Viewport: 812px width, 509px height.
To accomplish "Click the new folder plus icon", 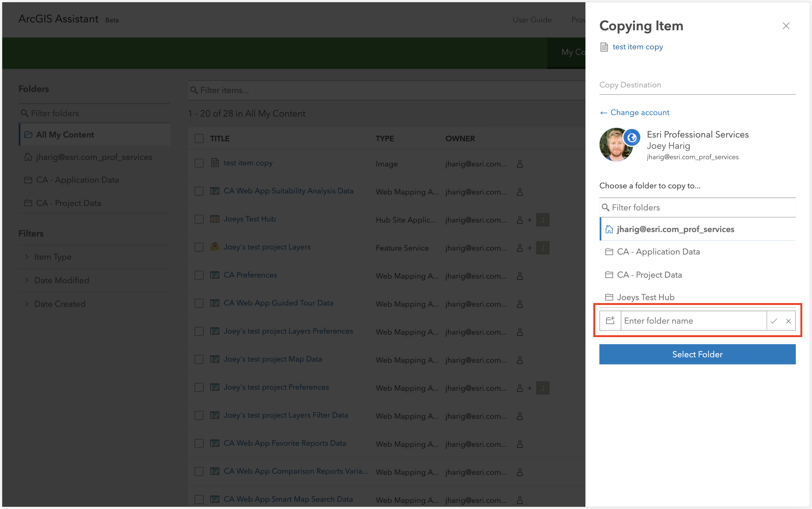I will pyautogui.click(x=610, y=321).
